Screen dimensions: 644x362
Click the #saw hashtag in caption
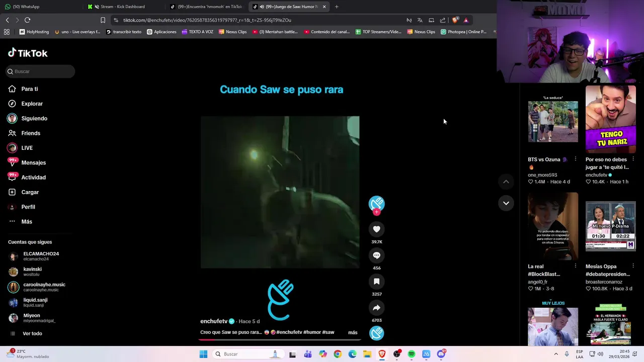click(328, 332)
